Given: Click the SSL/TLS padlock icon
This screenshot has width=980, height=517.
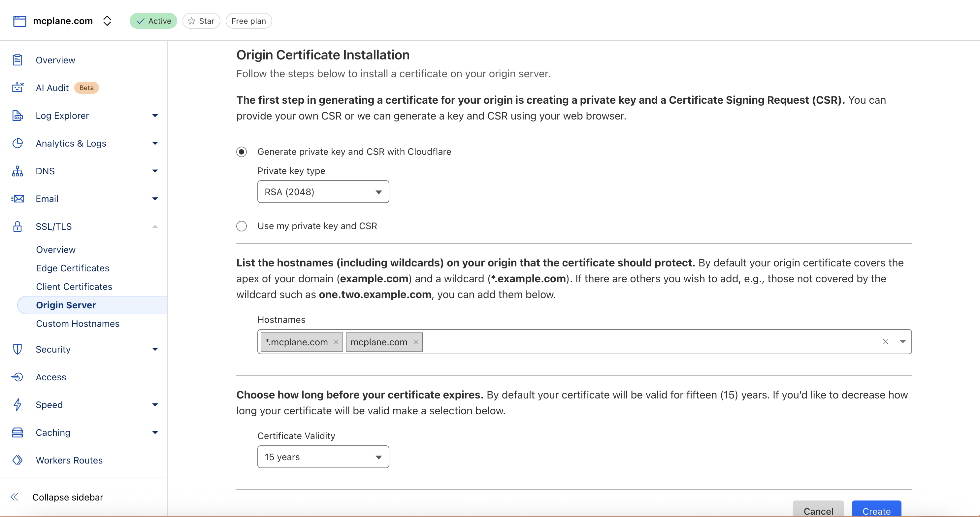Looking at the screenshot, I should pos(17,226).
